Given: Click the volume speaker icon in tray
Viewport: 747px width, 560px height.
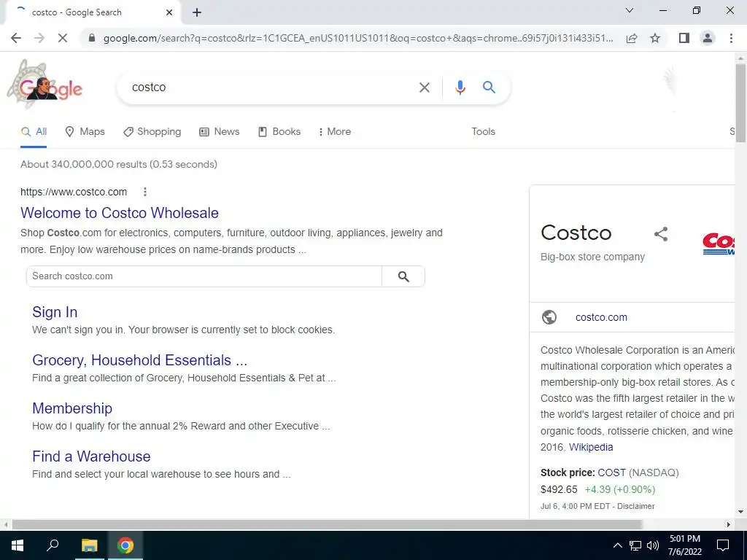Looking at the screenshot, I should point(653,545).
